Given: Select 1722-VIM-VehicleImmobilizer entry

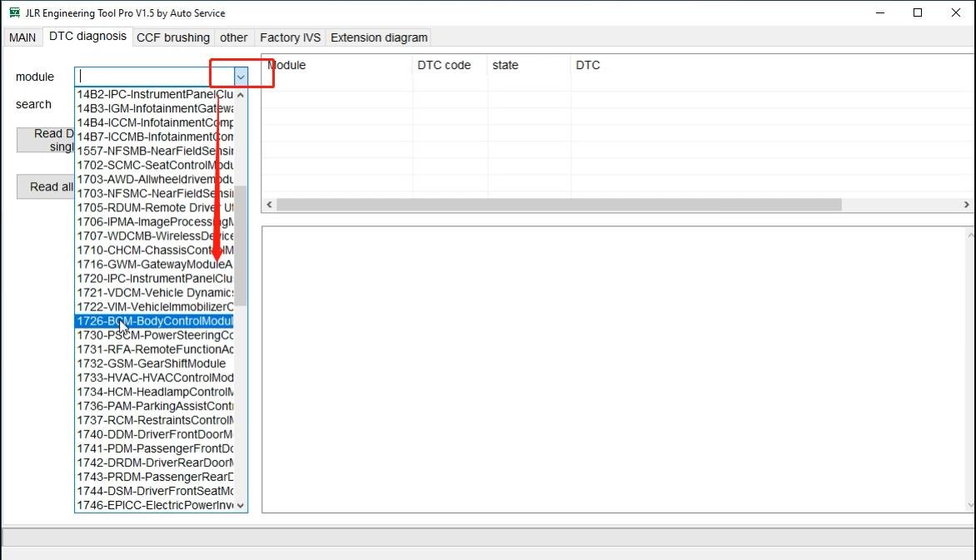Looking at the screenshot, I should [154, 307].
